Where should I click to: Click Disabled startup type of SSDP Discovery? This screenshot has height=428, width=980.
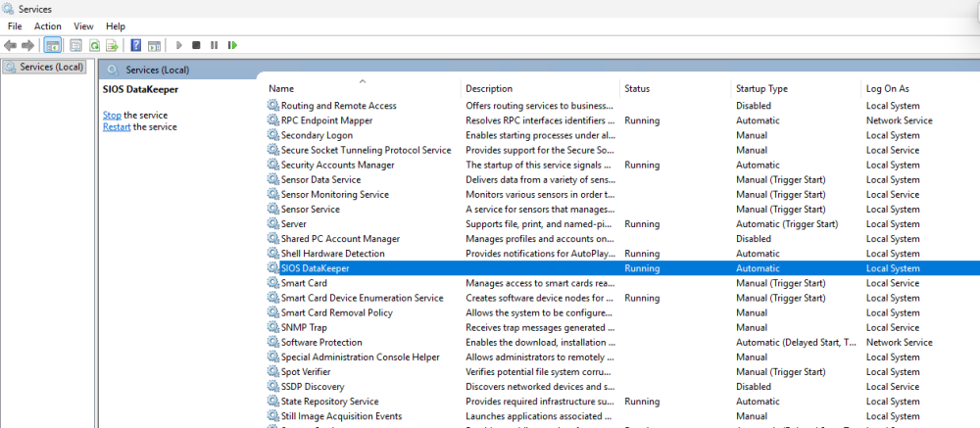[753, 387]
